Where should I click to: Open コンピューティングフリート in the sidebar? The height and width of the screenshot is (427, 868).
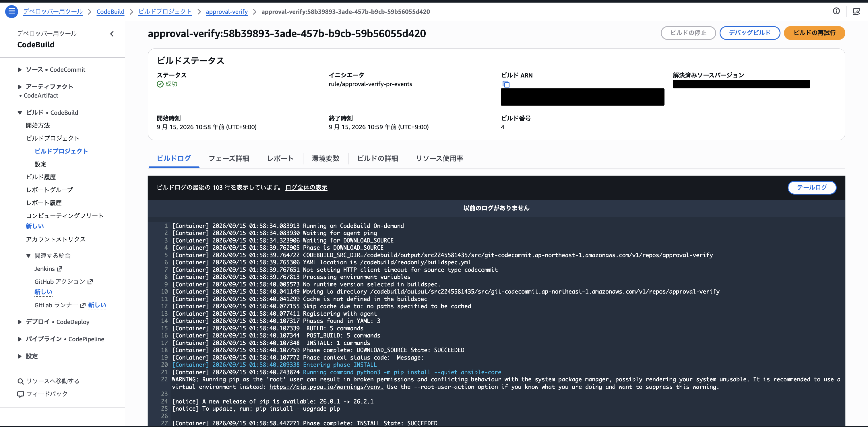(65, 216)
